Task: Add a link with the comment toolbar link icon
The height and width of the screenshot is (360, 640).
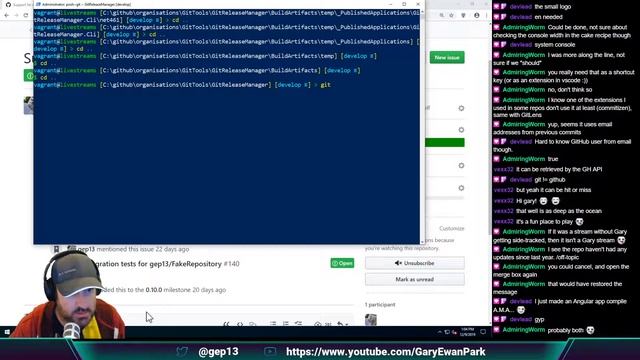Action: [x=253, y=324]
